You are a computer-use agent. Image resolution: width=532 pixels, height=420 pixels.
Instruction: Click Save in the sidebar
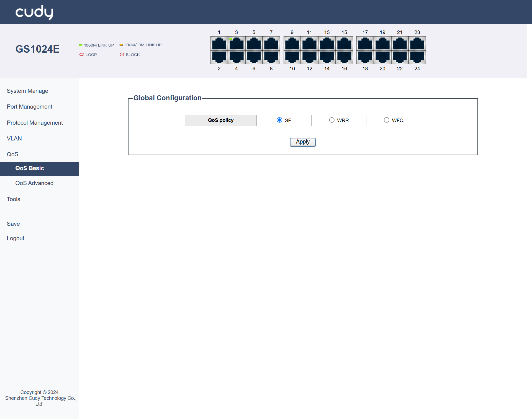[13, 224]
